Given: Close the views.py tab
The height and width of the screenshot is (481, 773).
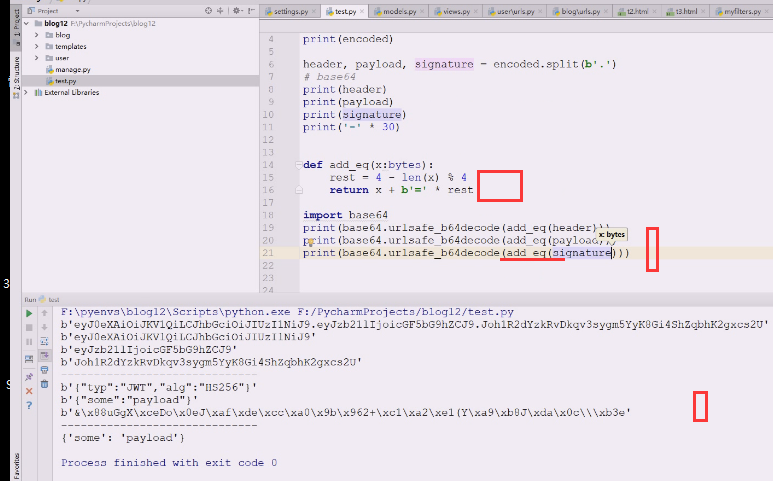Looking at the screenshot, I should click(x=476, y=11).
